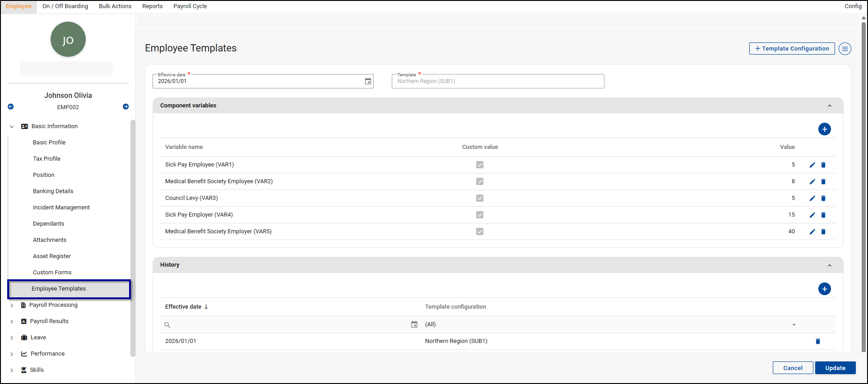This screenshot has height=384, width=868.
Task: Click the Template Configuration button
Action: 792,49
